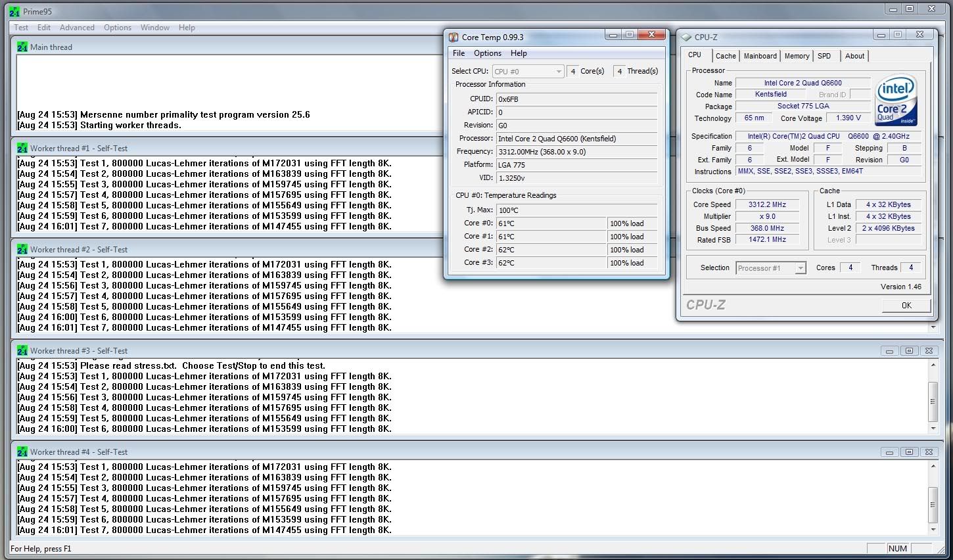The width and height of the screenshot is (953, 560).
Task: Click the Worker thread #1 window icon
Action: click(x=22, y=149)
